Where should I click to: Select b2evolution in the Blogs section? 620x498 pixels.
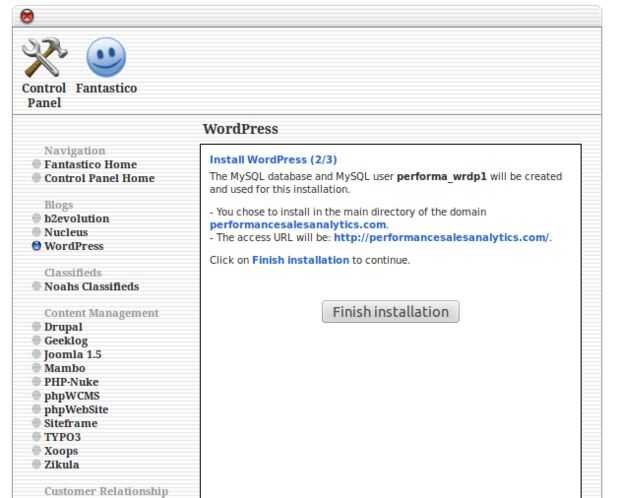[x=77, y=218]
